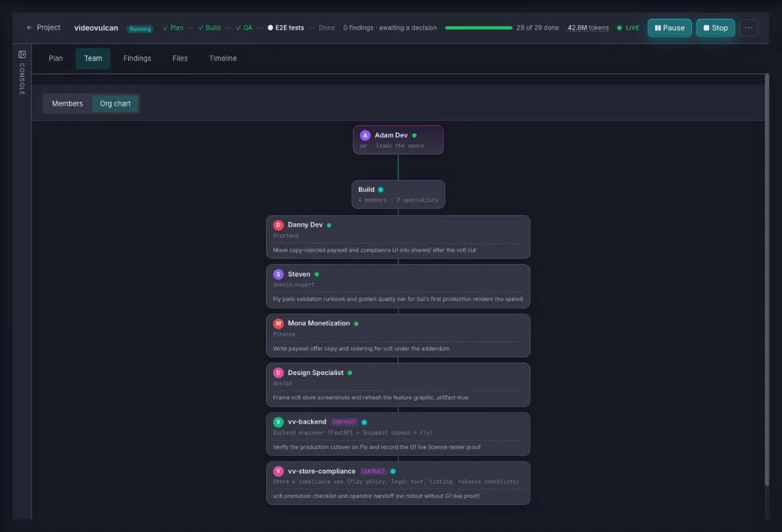Click the vertical scrollbar on right
Image resolution: width=782 pixels, height=532 pixels.
(x=766, y=279)
